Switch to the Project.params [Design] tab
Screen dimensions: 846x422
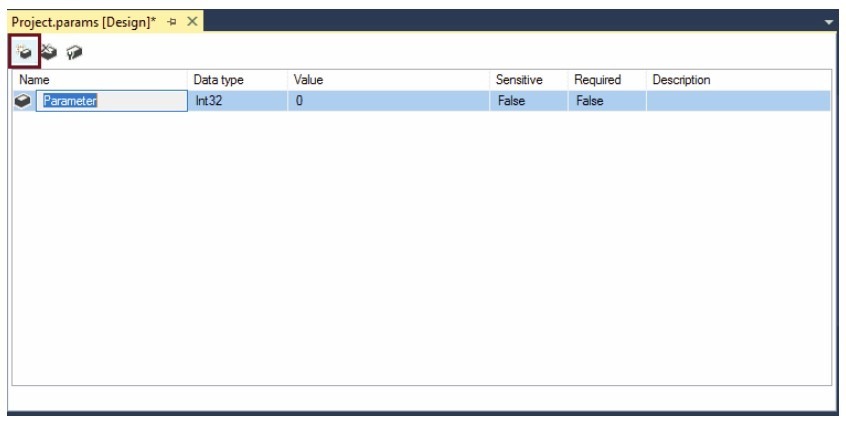(x=83, y=21)
